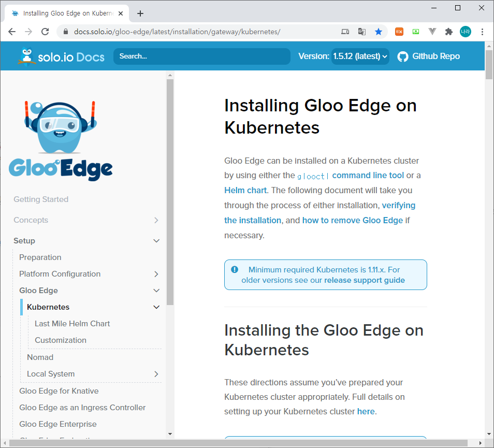Click the horizontal scrollbar at bottom
The width and height of the screenshot is (494, 448).
[238, 443]
